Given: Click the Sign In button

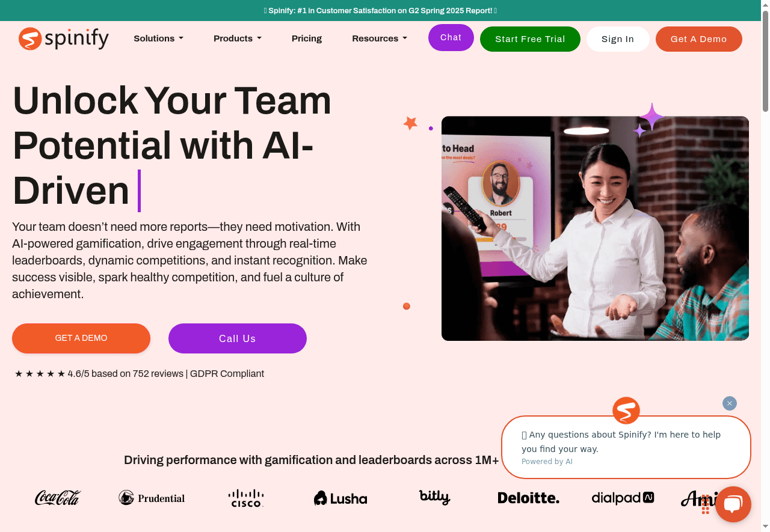Looking at the screenshot, I should click(x=618, y=39).
